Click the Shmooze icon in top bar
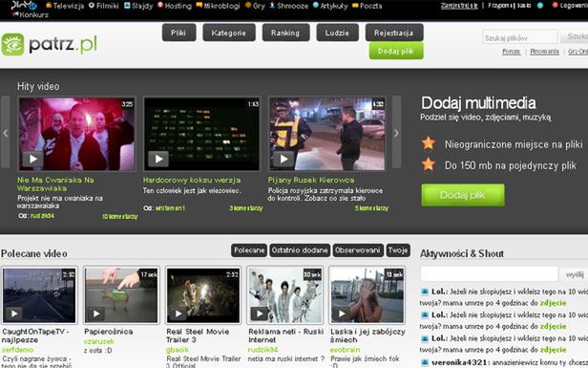The width and height of the screenshot is (588, 368). coord(273,6)
